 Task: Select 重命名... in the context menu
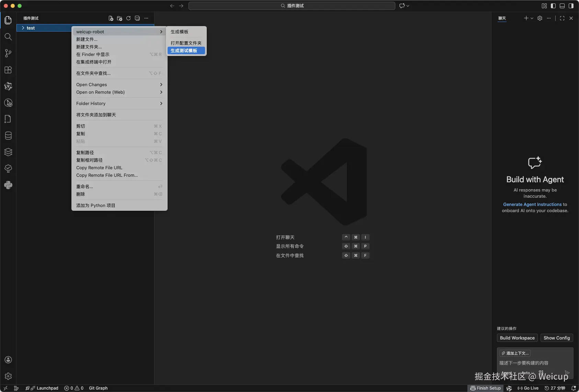click(119, 187)
